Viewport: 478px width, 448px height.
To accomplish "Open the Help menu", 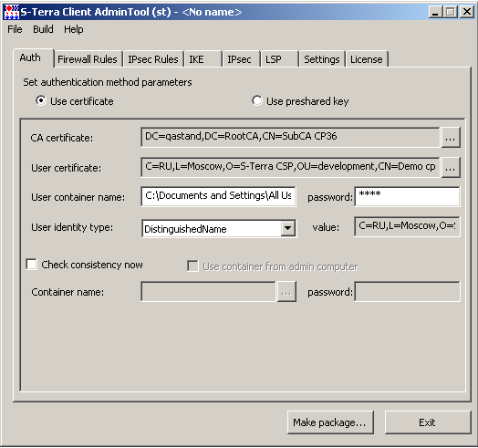I will [x=74, y=29].
